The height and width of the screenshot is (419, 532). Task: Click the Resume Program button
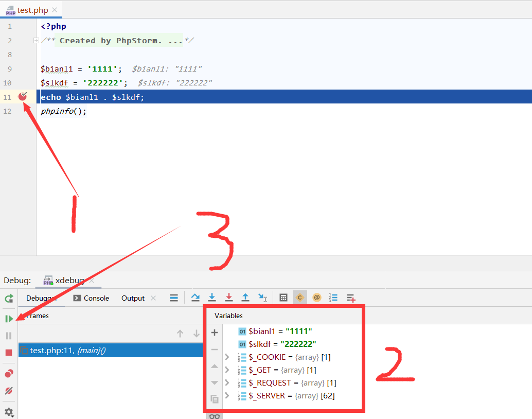[9, 319]
